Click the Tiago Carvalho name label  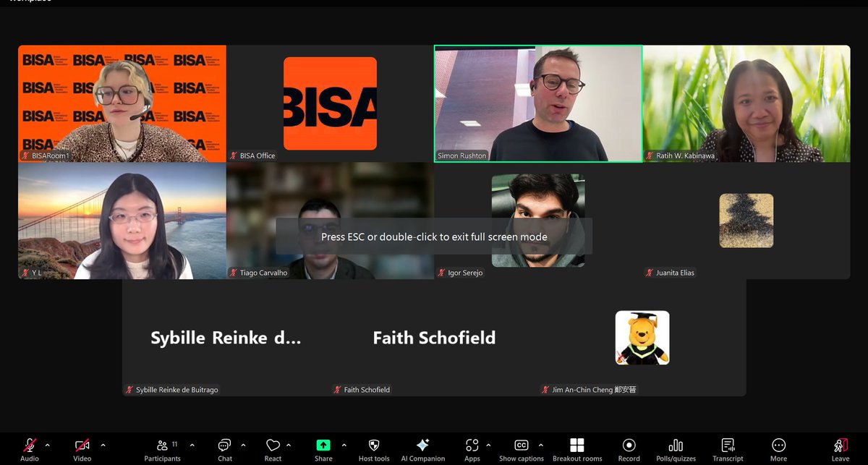[263, 273]
